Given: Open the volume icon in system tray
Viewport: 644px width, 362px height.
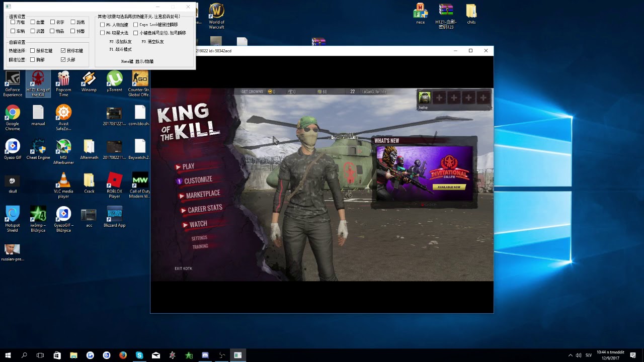Looking at the screenshot, I should 579,355.
